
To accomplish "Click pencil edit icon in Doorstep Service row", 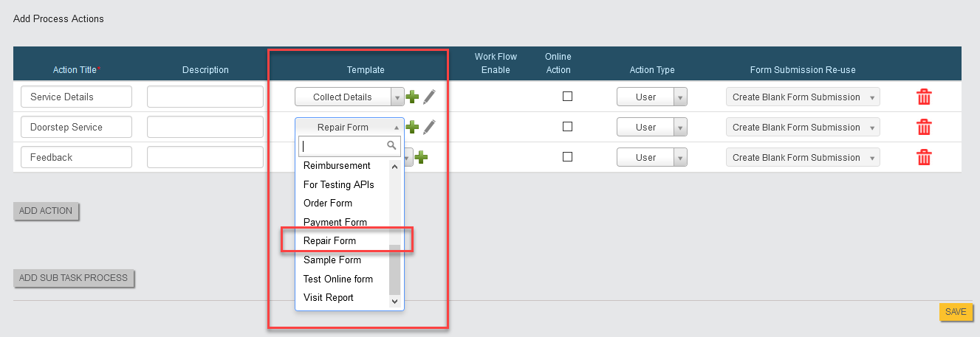I will [429, 127].
